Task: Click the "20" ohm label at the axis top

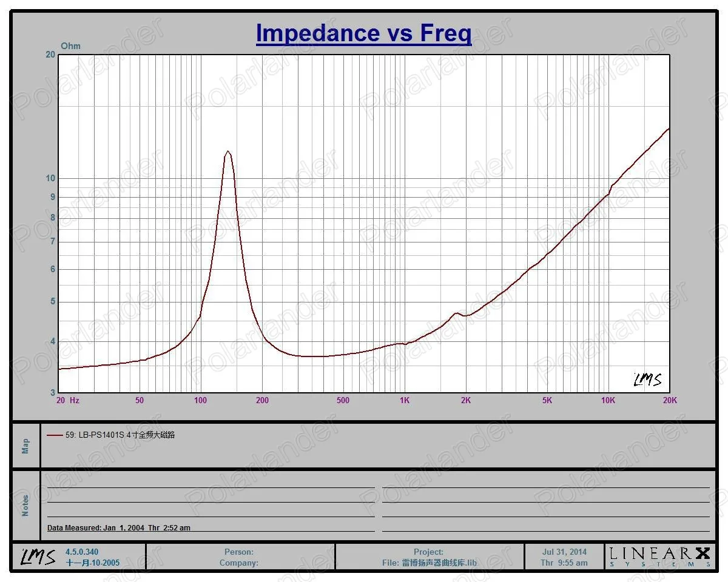Action: (50, 55)
